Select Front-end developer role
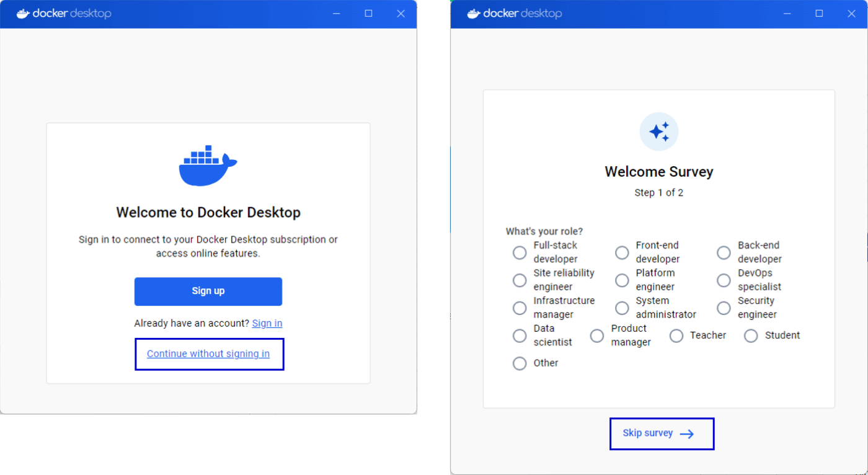The height and width of the screenshot is (475, 868). tap(622, 252)
